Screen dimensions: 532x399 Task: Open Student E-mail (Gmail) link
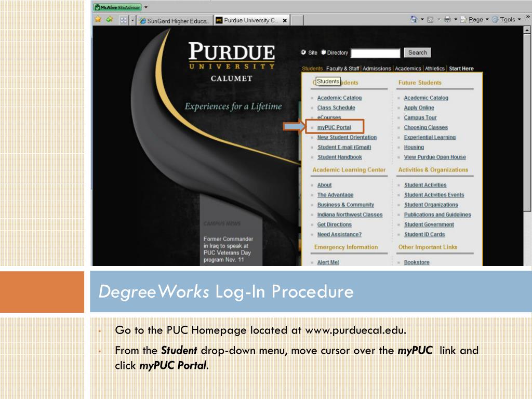344,147
